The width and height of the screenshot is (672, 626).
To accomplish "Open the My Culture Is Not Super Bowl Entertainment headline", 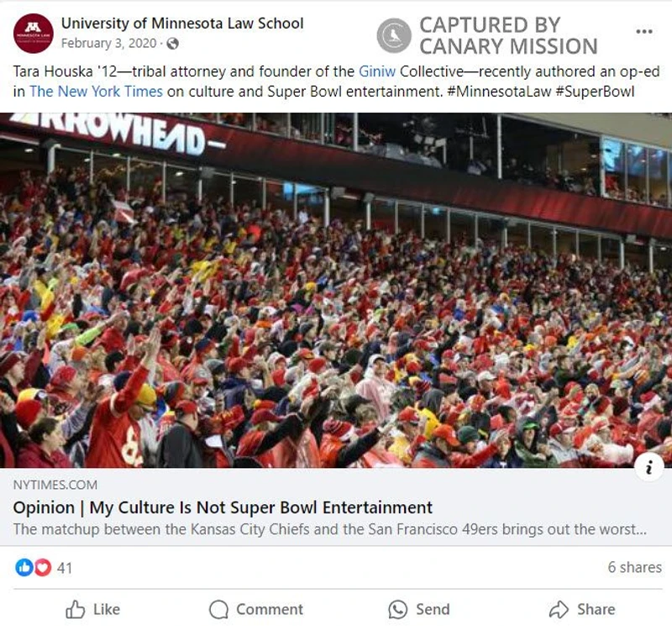I will click(x=223, y=508).
